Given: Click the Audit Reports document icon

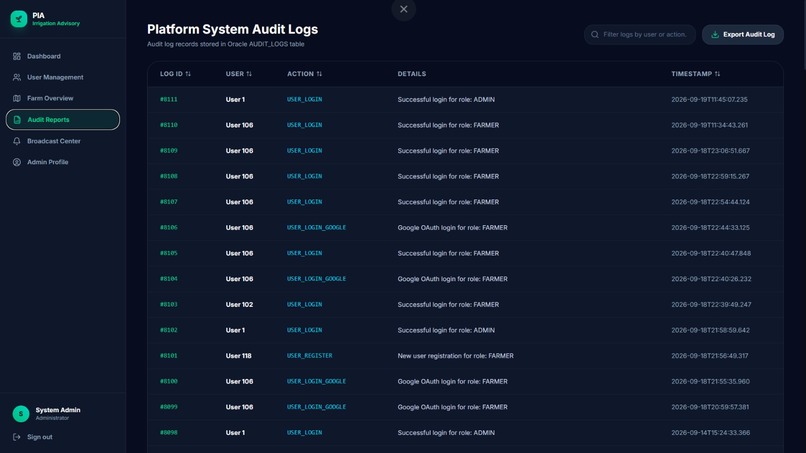Looking at the screenshot, I should [17, 119].
